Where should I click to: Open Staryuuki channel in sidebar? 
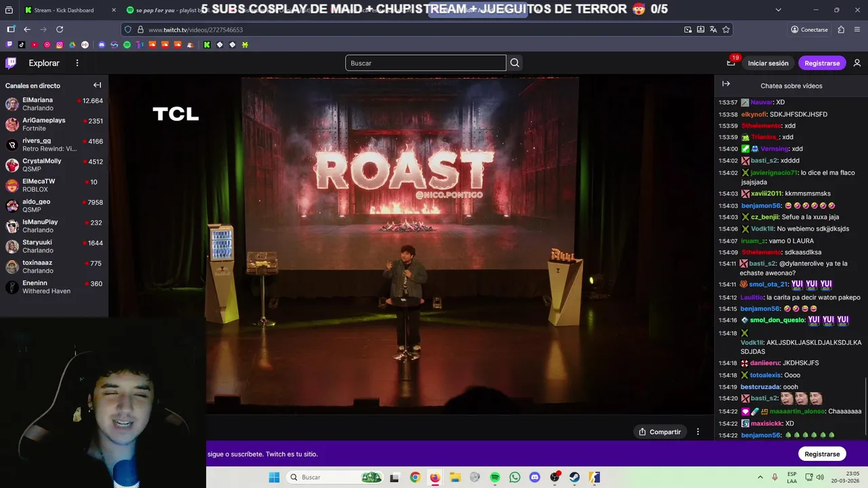coord(54,246)
